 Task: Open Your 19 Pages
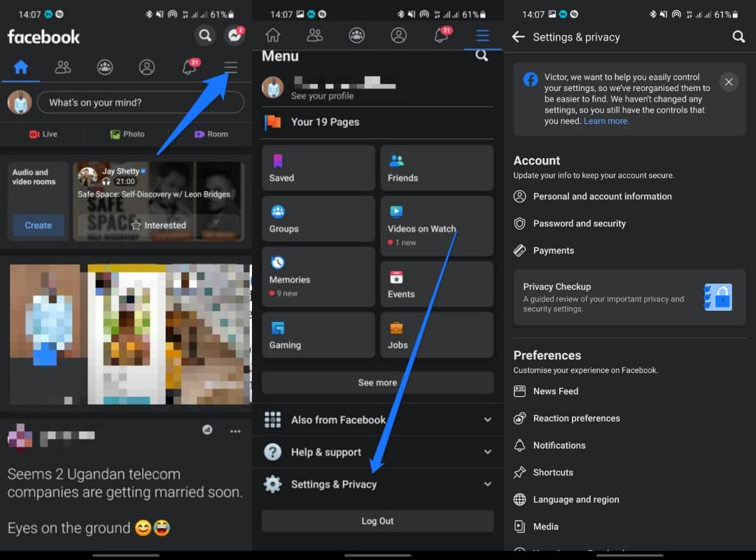click(377, 122)
